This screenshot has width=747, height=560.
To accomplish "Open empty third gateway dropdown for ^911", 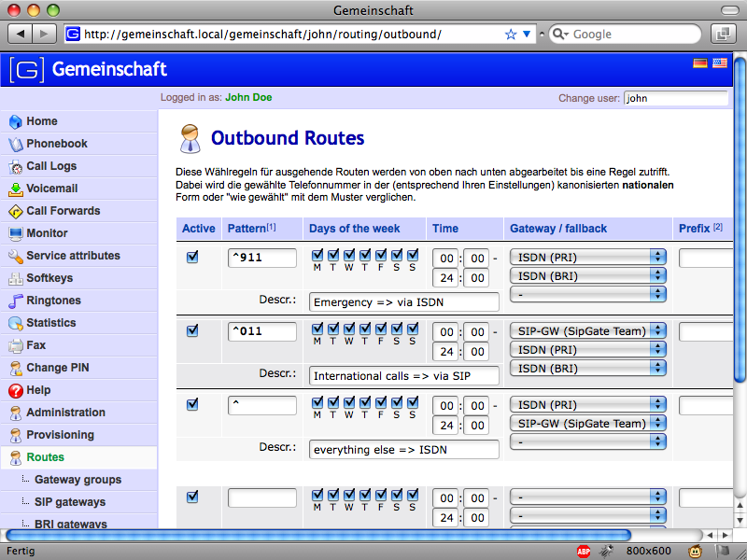I will pos(587,295).
